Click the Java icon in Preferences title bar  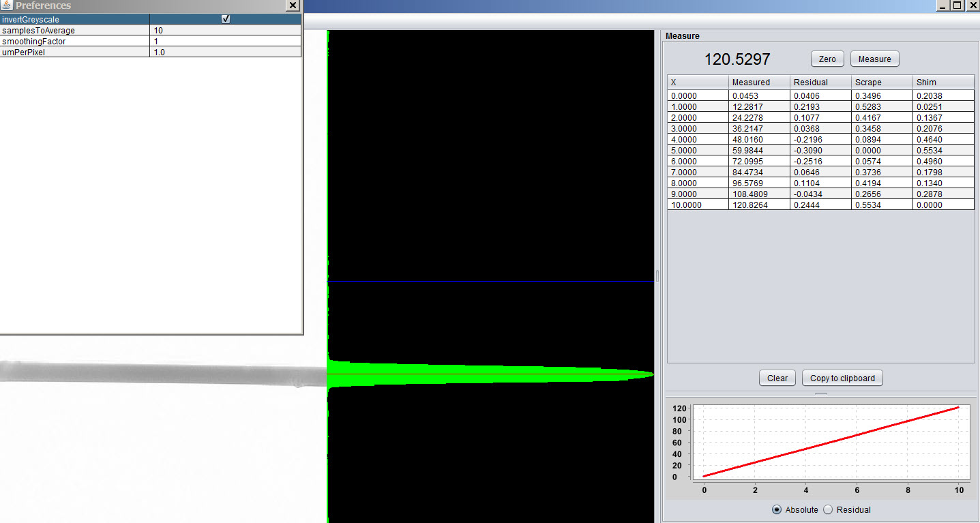pos(8,5)
